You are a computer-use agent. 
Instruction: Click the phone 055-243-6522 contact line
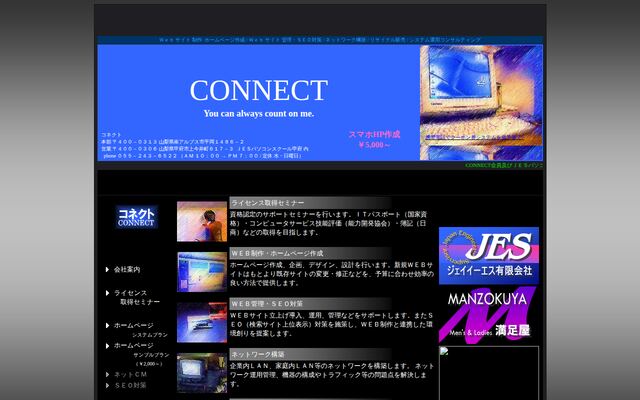point(202,156)
